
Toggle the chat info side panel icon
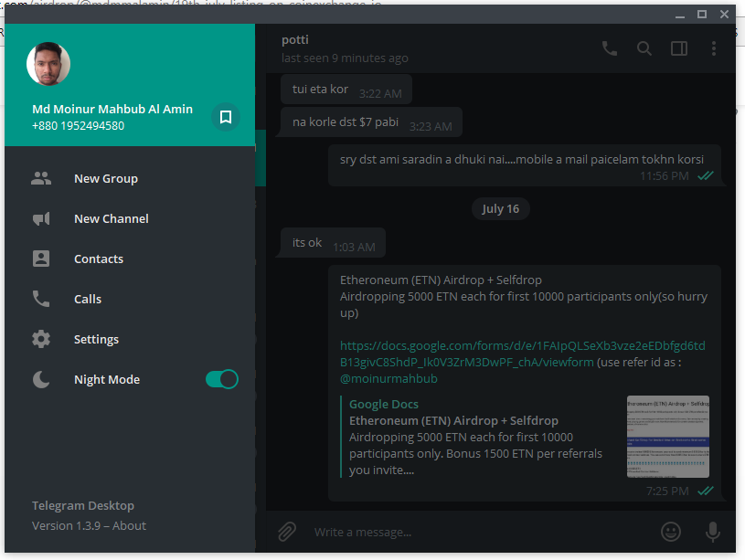[679, 48]
